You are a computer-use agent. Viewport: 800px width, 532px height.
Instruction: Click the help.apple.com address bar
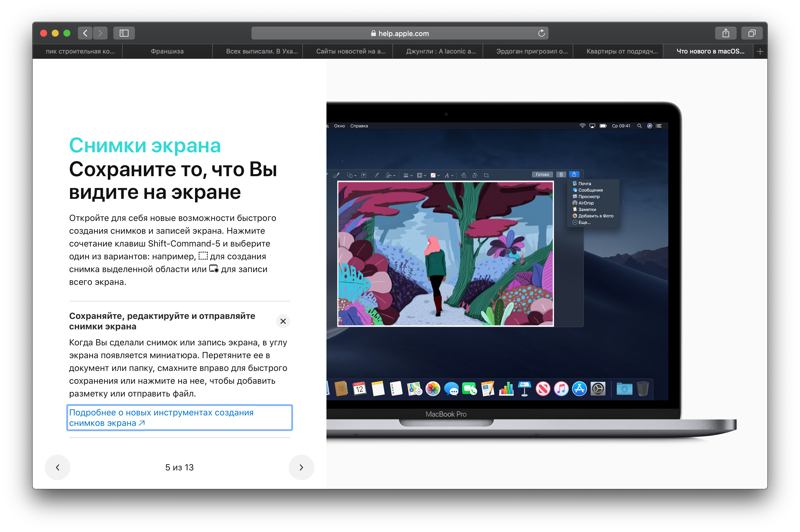[x=400, y=33]
